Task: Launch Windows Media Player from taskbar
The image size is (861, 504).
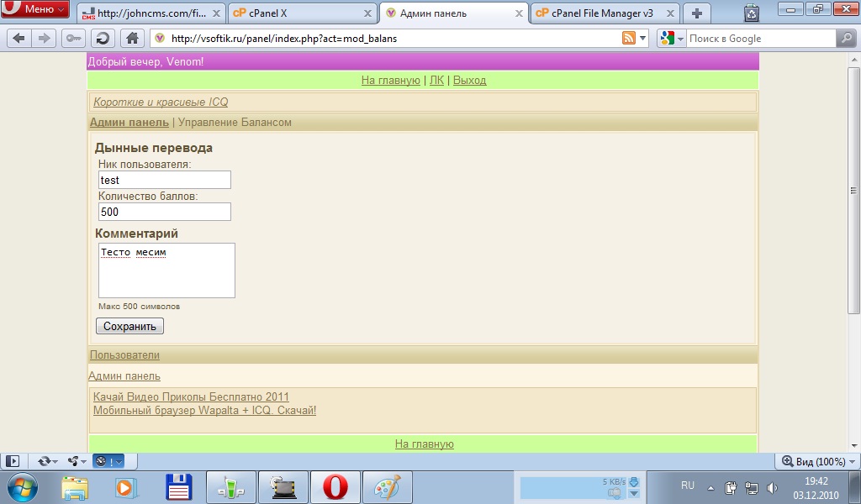Action: 126,487
